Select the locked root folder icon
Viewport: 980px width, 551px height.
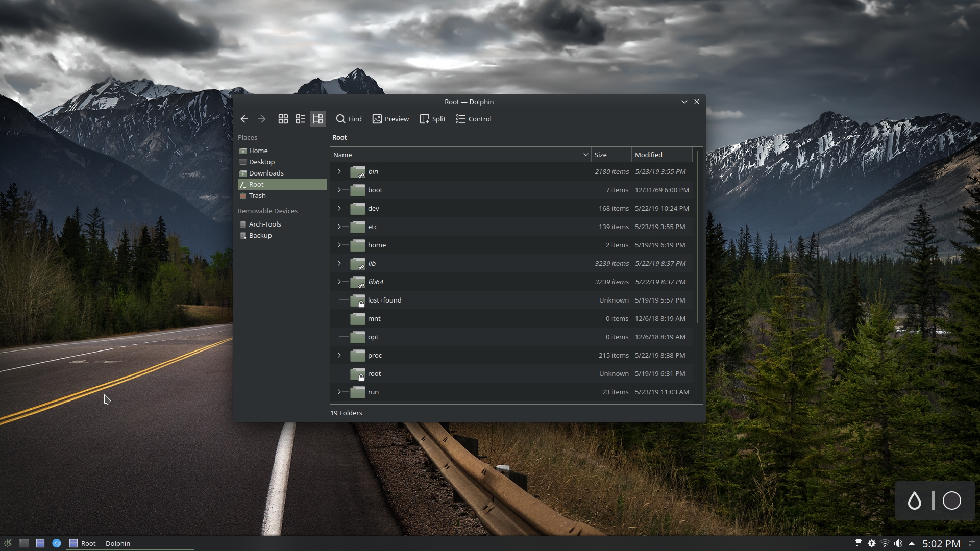coord(358,374)
